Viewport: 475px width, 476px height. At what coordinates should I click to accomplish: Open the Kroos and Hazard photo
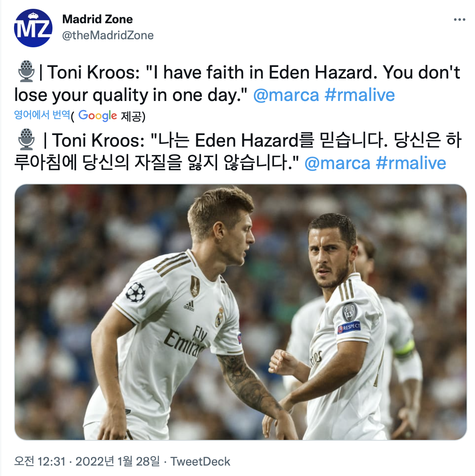tap(240, 312)
